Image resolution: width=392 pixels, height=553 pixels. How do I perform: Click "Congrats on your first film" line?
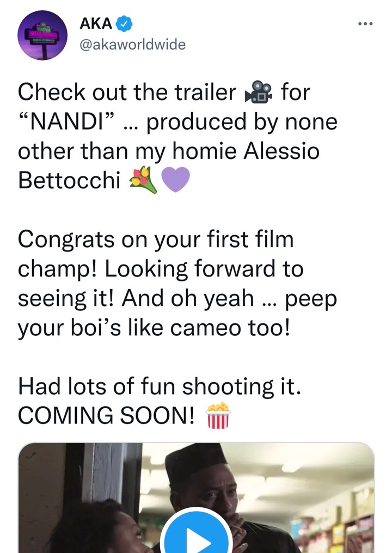point(156,239)
